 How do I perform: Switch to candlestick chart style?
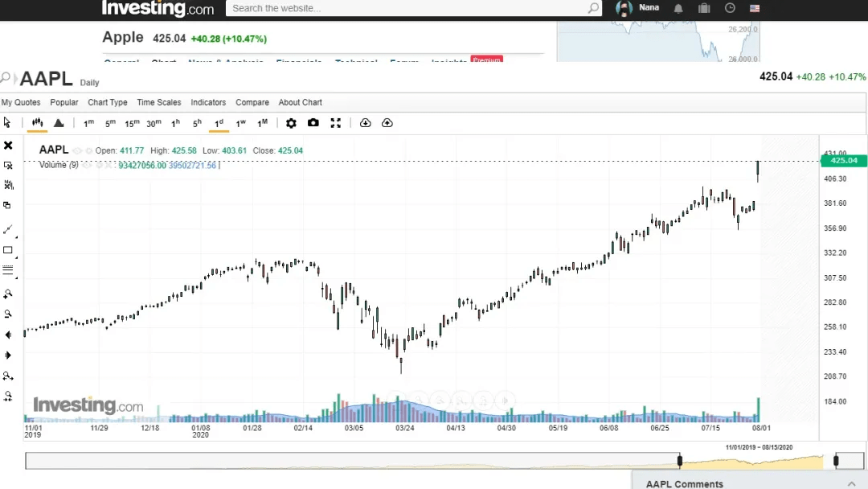(x=37, y=122)
